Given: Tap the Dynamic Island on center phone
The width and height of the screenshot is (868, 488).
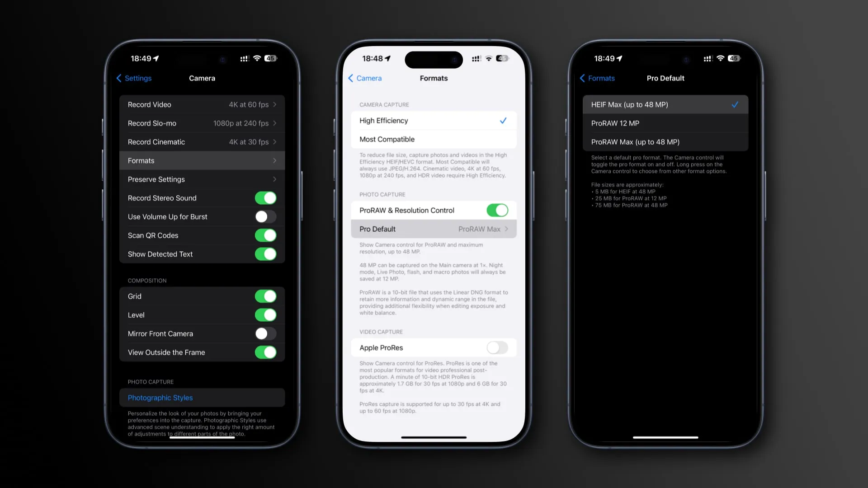Looking at the screenshot, I should (434, 58).
